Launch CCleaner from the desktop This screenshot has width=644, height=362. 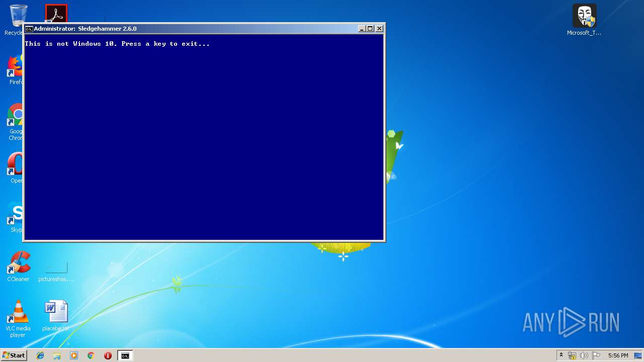[18, 266]
